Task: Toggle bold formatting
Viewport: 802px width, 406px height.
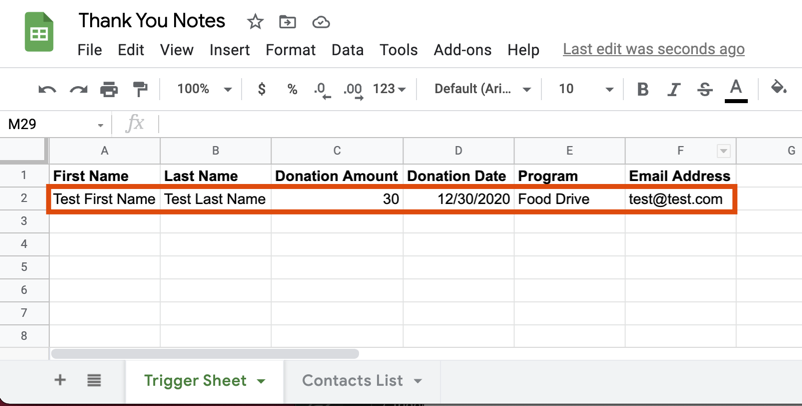Action: [x=643, y=89]
